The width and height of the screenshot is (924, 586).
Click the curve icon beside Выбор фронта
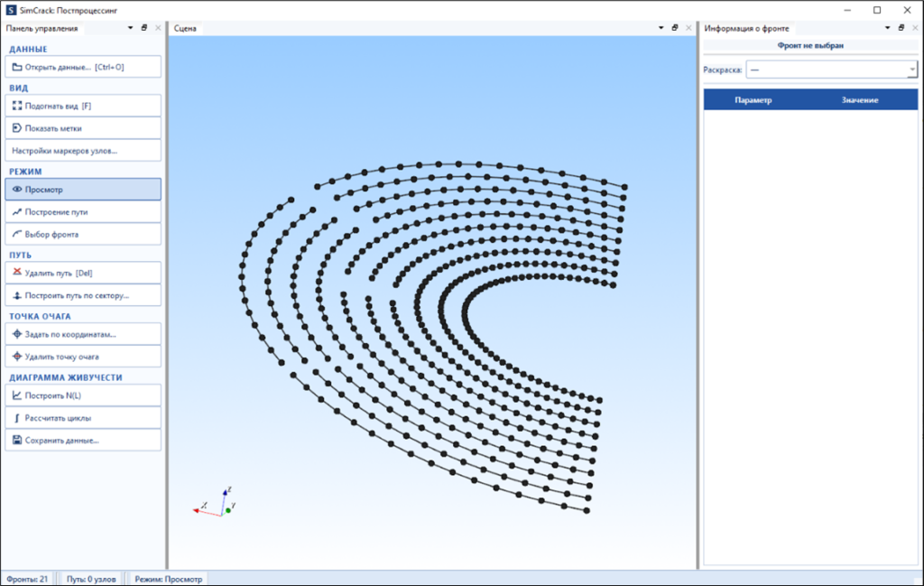[17, 234]
